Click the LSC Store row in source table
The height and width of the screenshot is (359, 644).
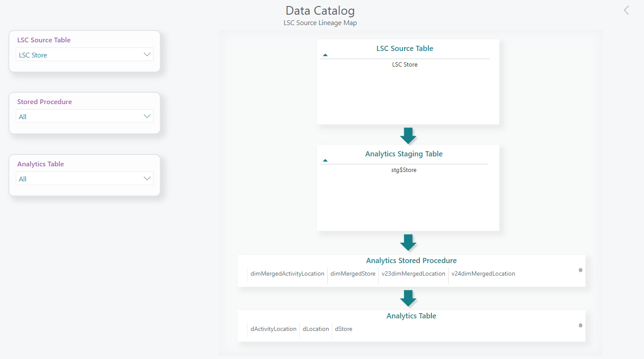tap(405, 65)
